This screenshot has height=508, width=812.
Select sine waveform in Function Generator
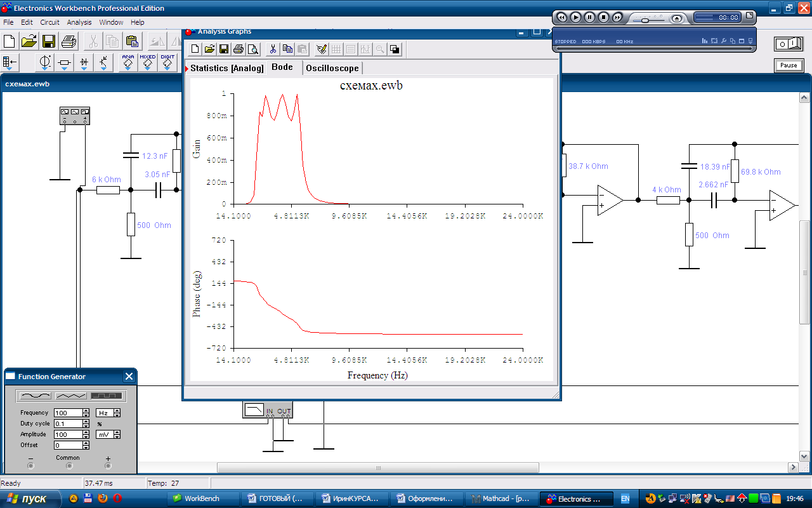(35, 396)
